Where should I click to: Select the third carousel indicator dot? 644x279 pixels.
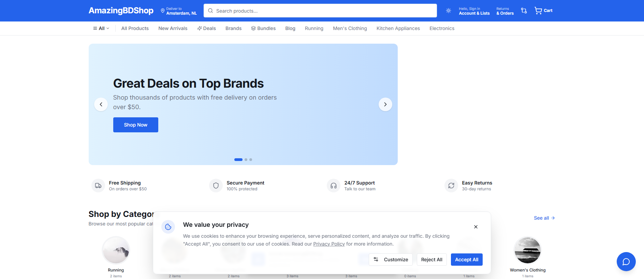pos(251,160)
